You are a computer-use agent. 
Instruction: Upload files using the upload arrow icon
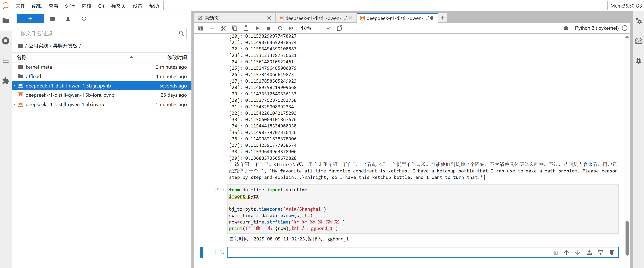click(68, 18)
